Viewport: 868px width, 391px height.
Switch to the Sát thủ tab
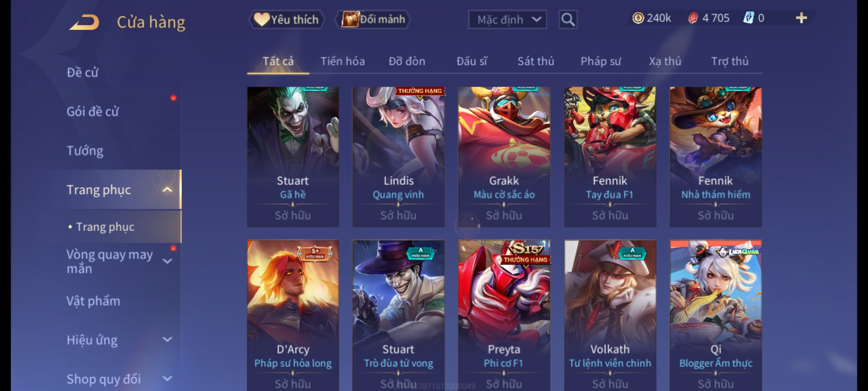(x=536, y=61)
